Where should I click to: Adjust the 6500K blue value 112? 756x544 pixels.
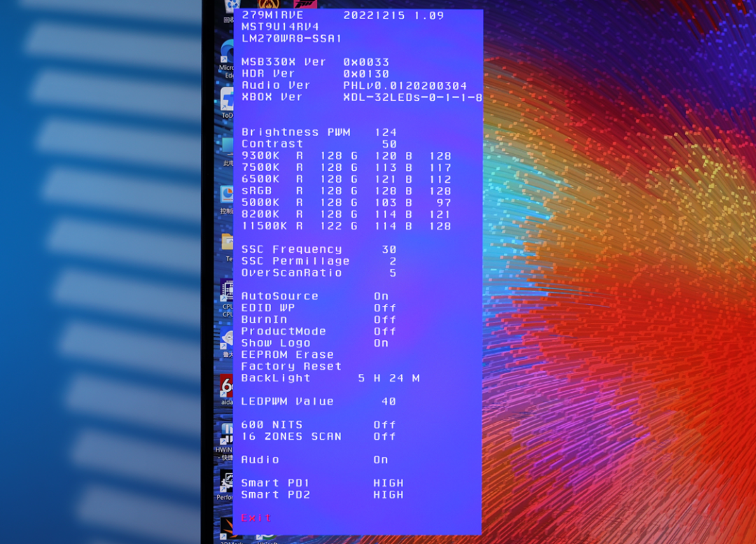point(440,179)
